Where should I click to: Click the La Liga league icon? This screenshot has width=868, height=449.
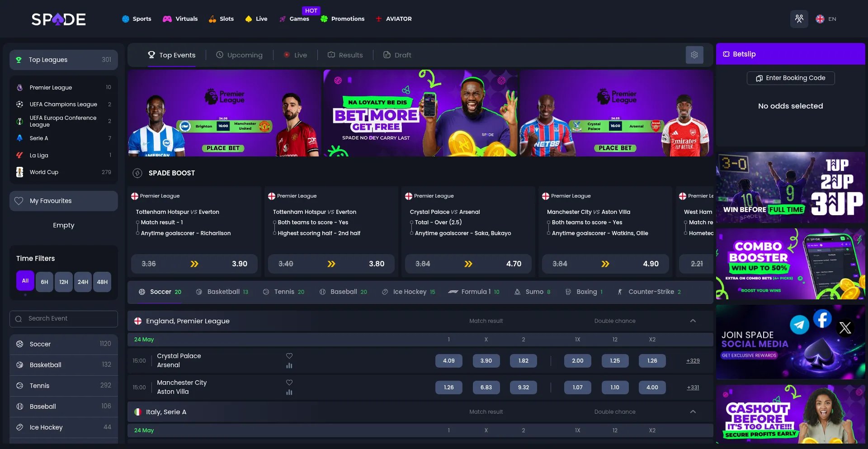tap(20, 155)
